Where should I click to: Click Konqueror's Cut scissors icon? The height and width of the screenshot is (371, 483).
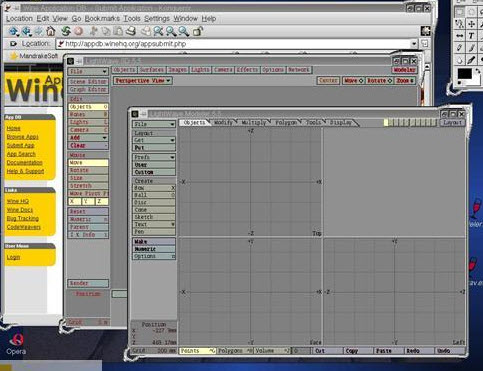click(94, 31)
